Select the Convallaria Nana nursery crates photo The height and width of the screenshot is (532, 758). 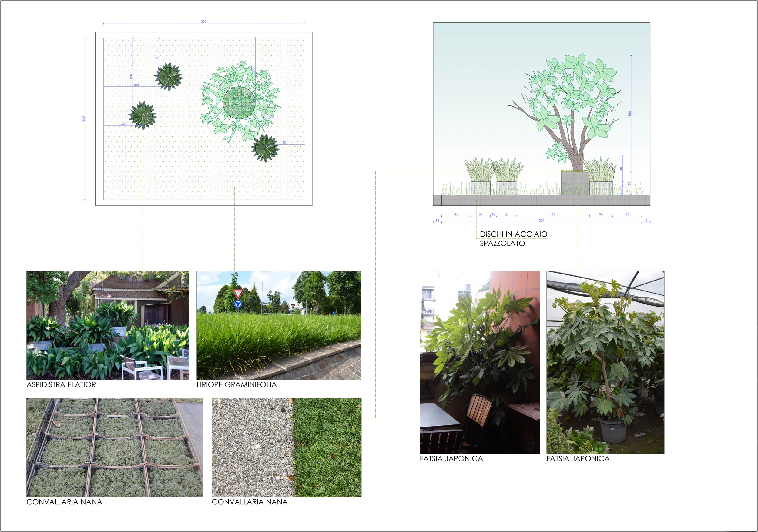click(115, 447)
